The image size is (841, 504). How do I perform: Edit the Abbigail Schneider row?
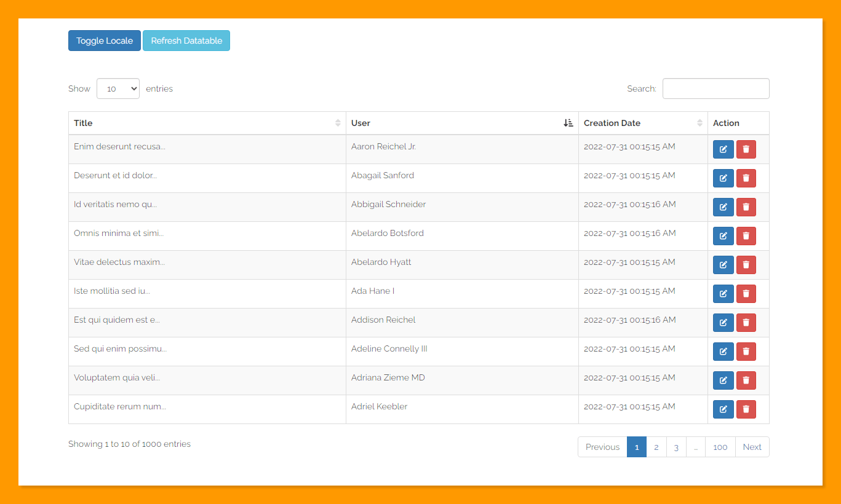[723, 207]
